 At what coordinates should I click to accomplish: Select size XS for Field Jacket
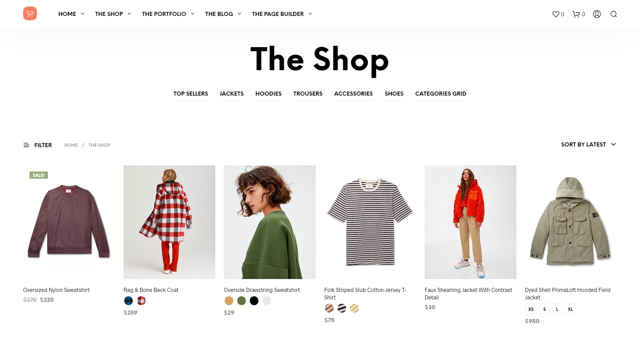(x=531, y=309)
